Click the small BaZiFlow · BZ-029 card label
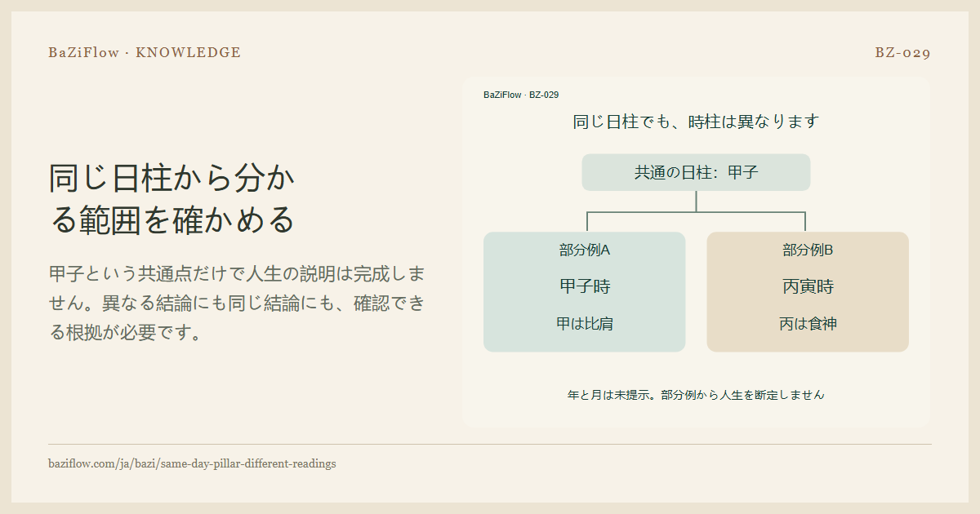The height and width of the screenshot is (514, 980). tap(521, 95)
